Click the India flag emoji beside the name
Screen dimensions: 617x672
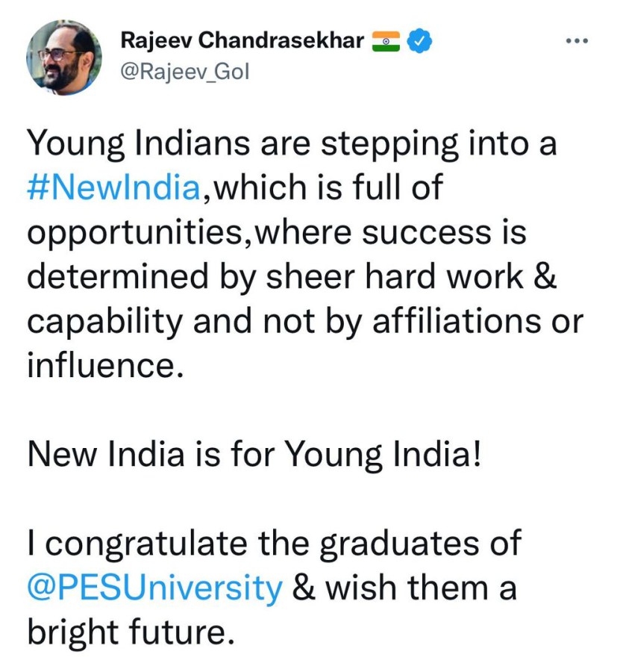pyautogui.click(x=386, y=41)
